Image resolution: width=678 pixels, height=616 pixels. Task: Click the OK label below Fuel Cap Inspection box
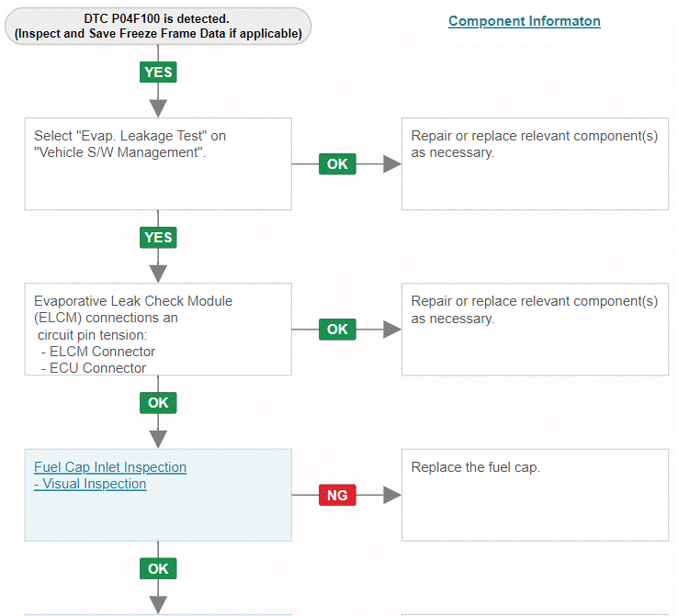(x=158, y=569)
